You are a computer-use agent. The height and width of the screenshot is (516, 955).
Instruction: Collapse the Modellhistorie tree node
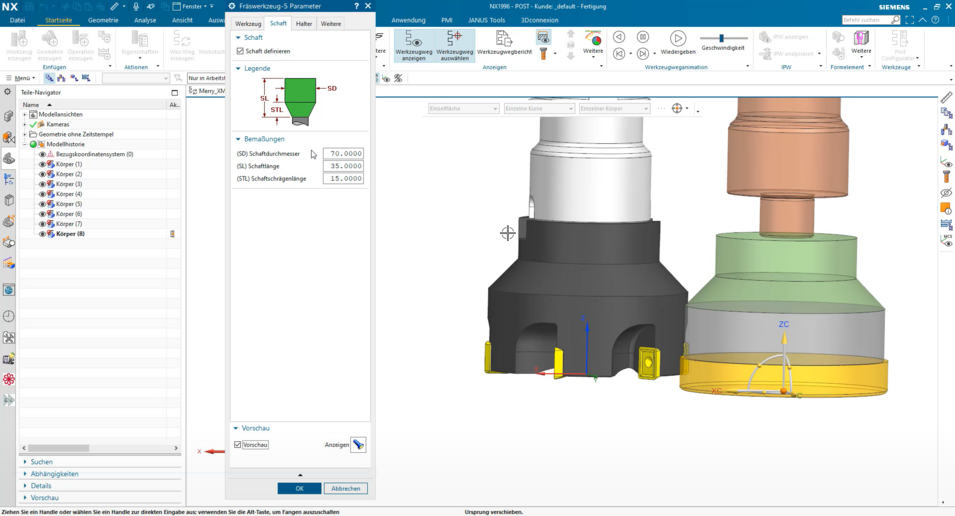[25, 144]
